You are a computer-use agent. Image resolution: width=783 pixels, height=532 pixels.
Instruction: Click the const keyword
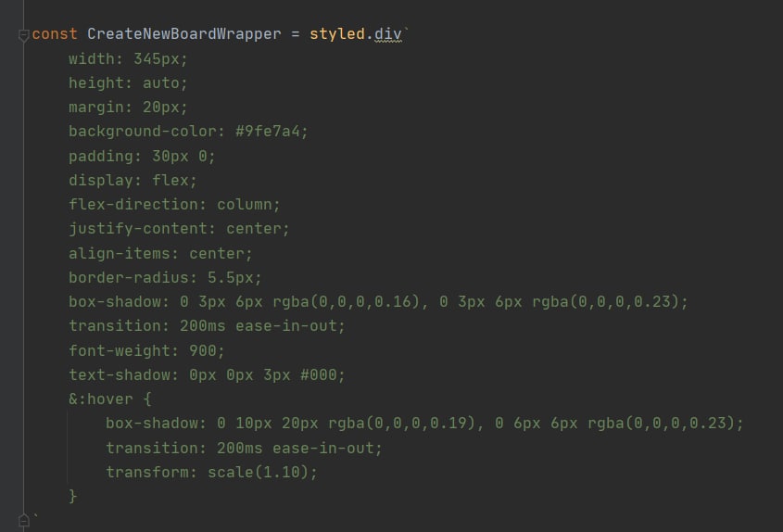[54, 34]
